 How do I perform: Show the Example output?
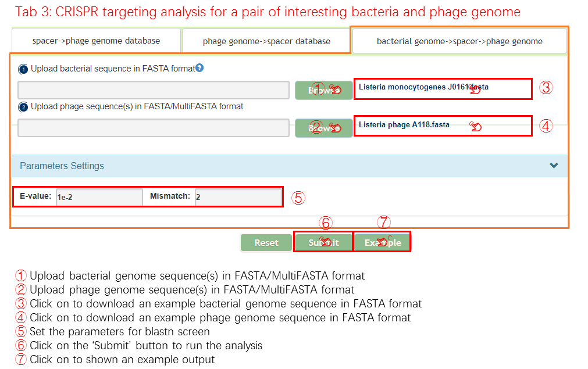click(382, 242)
